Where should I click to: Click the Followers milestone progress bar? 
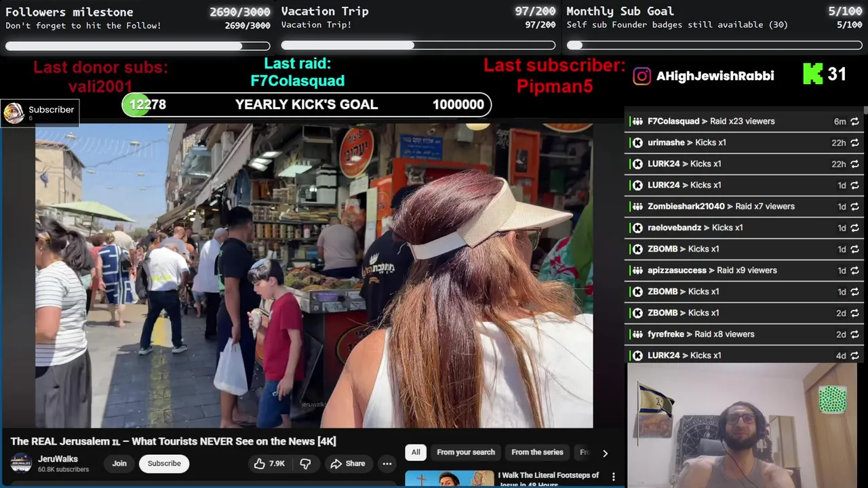[138, 46]
